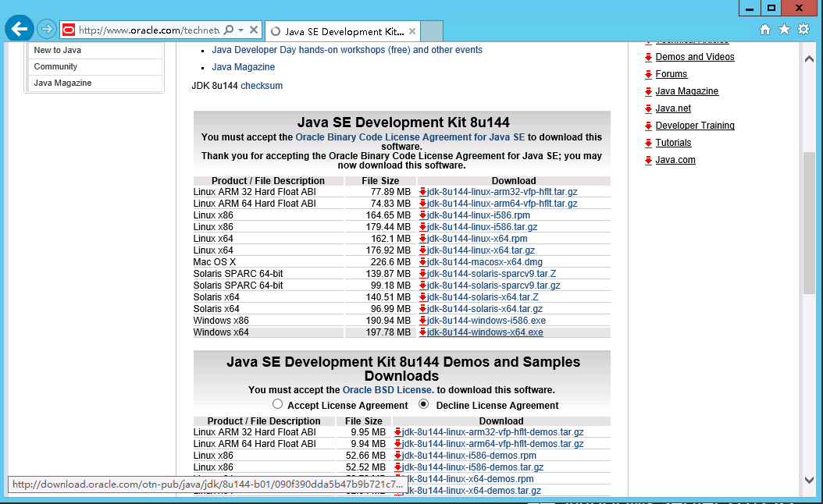Viewport: 823px width, 504px height.
Task: Click the vertical scrollbar down arrow
Action: pos(810,480)
